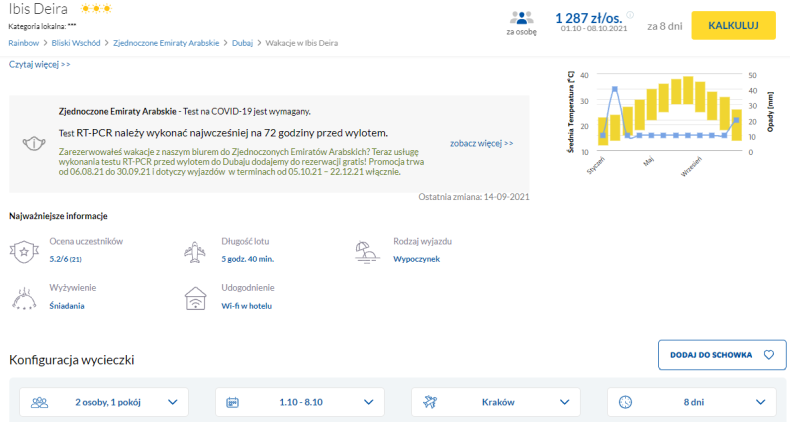
Task: Click the info icon beside price
Action: tap(630, 15)
